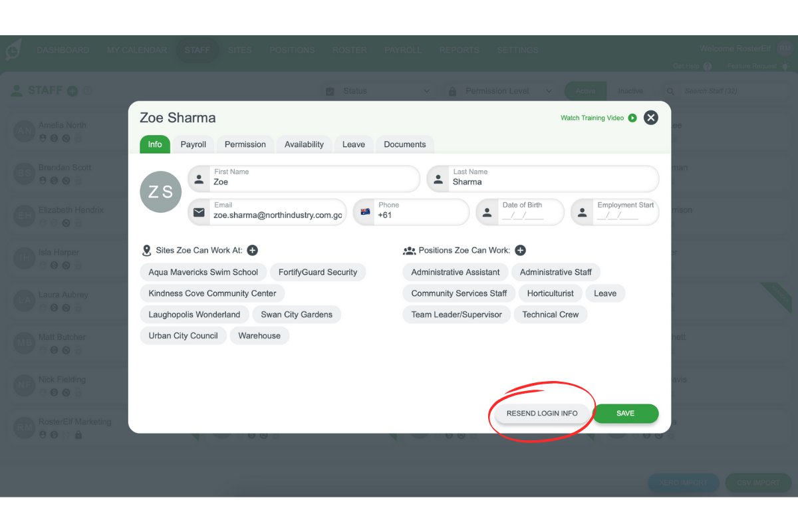Switch filter to Inactive staff
This screenshot has width=798, height=532.
(630, 91)
